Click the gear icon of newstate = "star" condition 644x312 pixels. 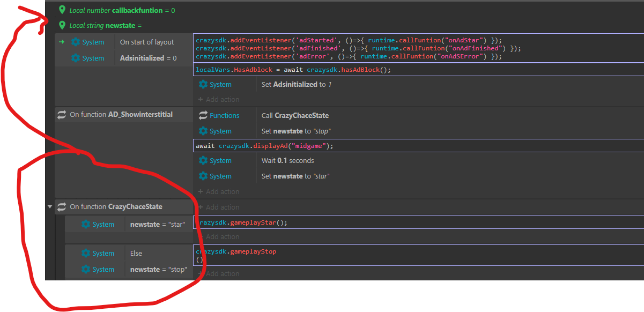click(x=86, y=225)
